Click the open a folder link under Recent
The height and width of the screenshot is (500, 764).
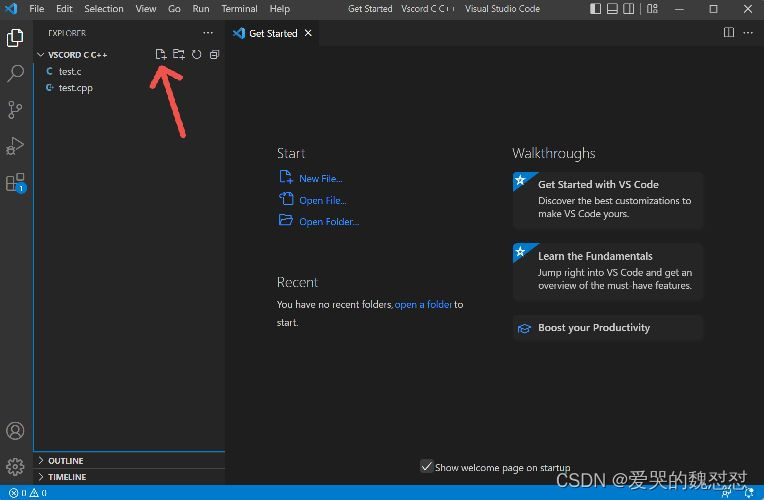[x=423, y=305]
